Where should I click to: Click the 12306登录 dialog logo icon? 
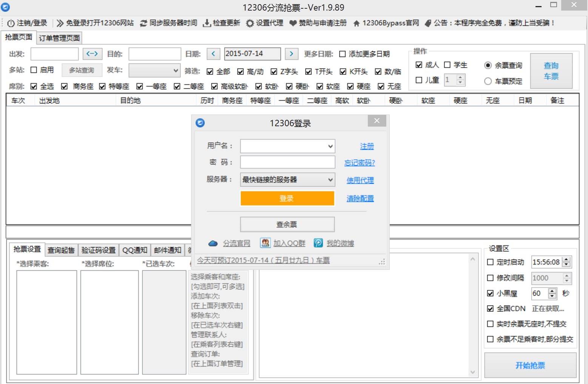tap(200, 123)
